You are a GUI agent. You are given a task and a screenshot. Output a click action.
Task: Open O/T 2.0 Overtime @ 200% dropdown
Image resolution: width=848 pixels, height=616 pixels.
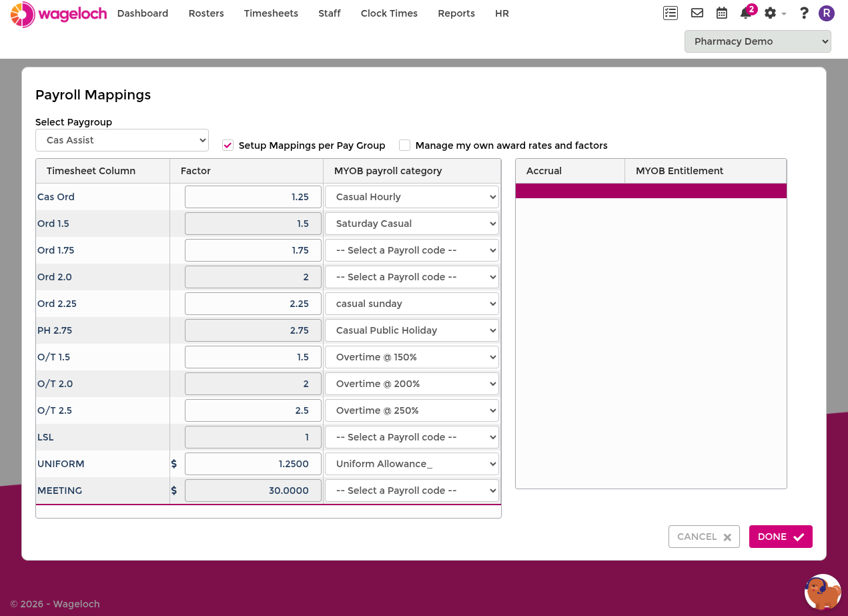tap(412, 384)
